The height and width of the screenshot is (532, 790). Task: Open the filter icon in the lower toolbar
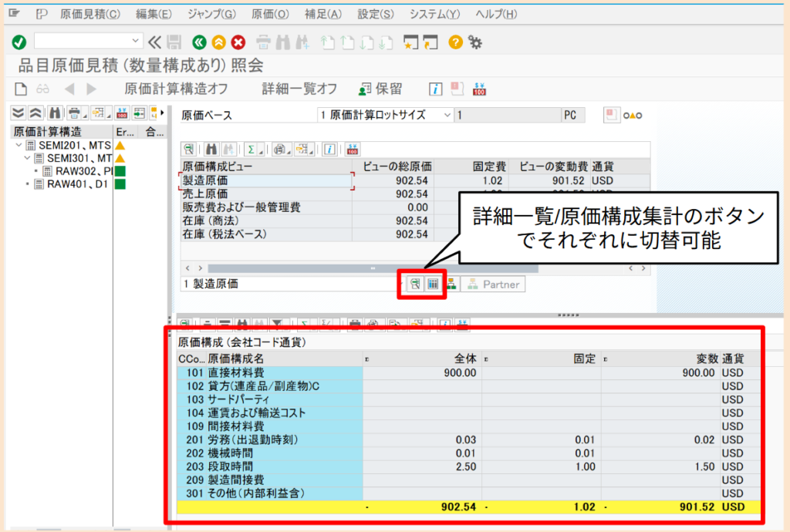click(x=276, y=322)
